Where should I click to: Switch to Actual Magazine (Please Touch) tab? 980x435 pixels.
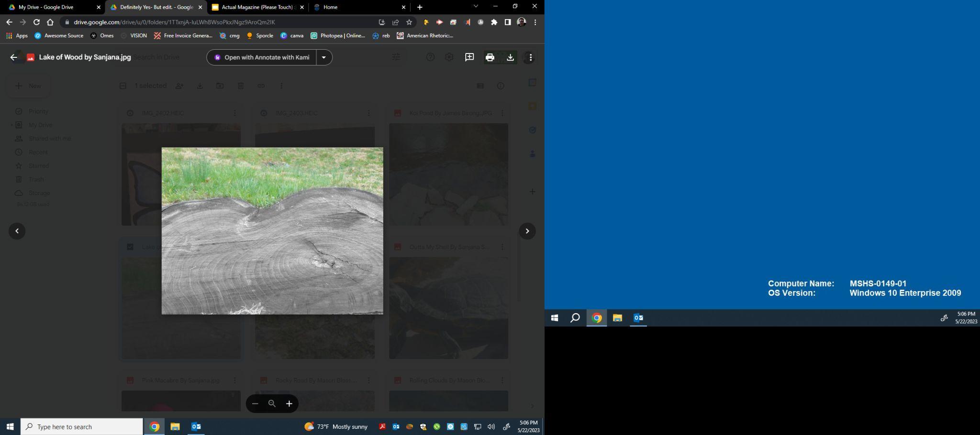click(258, 7)
